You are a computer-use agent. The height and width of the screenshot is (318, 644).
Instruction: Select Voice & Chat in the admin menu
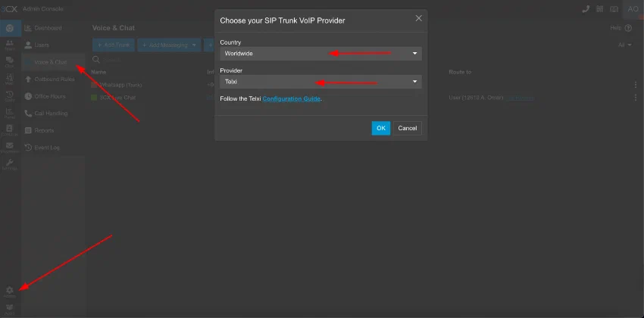point(53,62)
